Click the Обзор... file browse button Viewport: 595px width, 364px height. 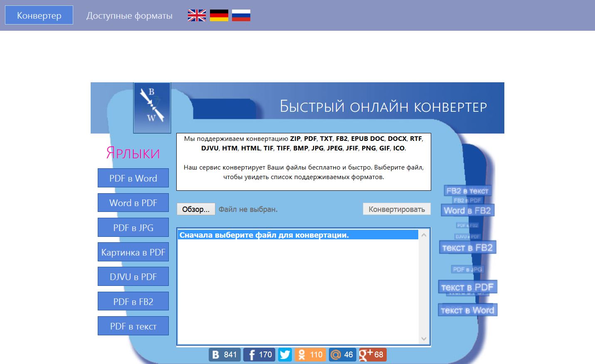click(x=195, y=209)
